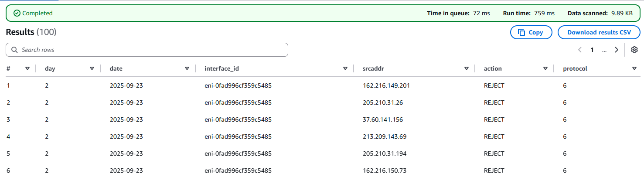Go to next results page arrow

tap(617, 50)
